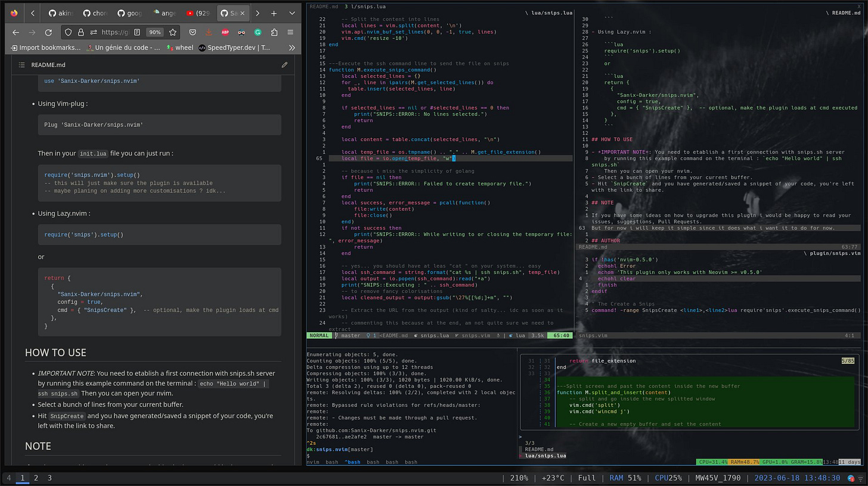Switch to workspace 2 in bottom bar
Image resolution: width=868 pixels, height=486 pixels.
coord(36,478)
